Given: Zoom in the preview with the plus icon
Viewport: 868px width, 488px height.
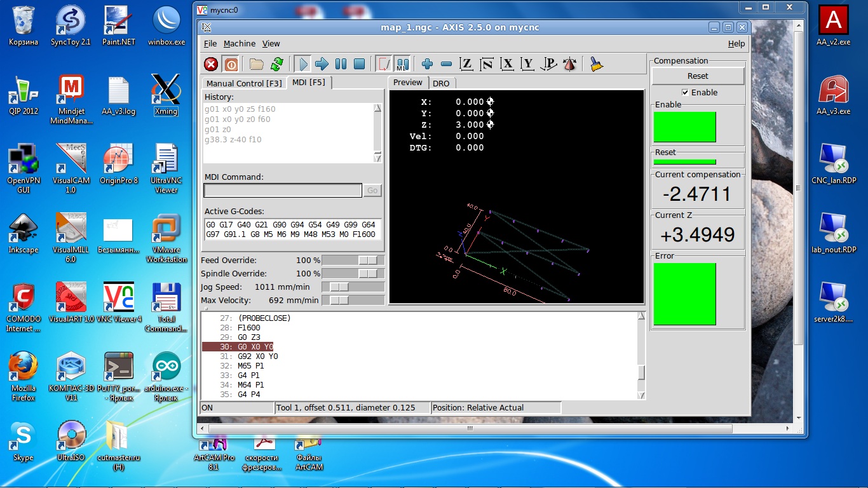Looking at the screenshot, I should (x=427, y=64).
